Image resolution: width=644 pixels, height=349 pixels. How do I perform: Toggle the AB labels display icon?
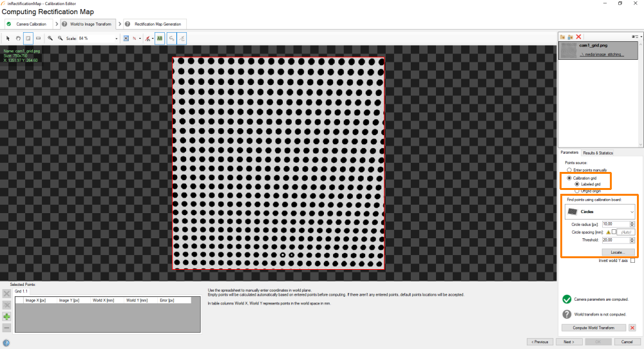click(x=159, y=39)
